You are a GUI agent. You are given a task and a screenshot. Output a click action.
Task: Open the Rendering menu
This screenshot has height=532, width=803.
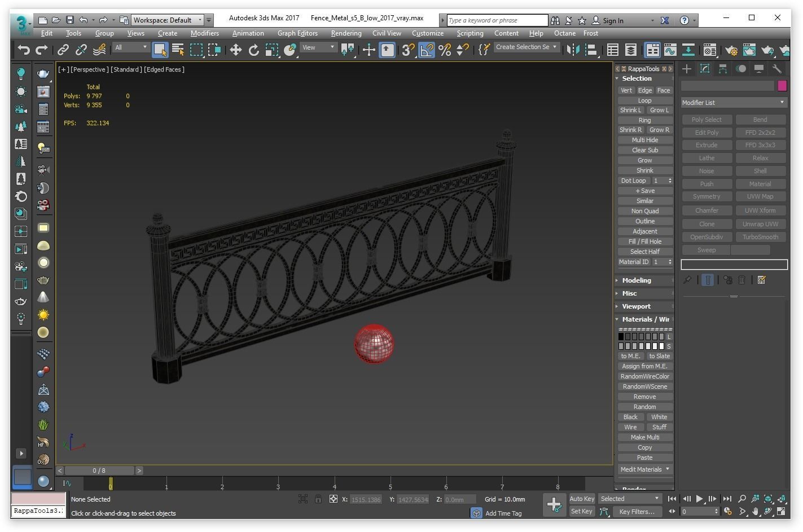[346, 33]
